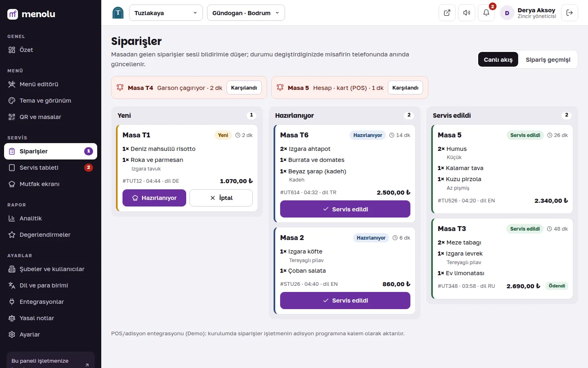The width and height of the screenshot is (588, 368).
Task: Expand the Gündogan · Bodrum branch dropdown
Action: (x=246, y=13)
